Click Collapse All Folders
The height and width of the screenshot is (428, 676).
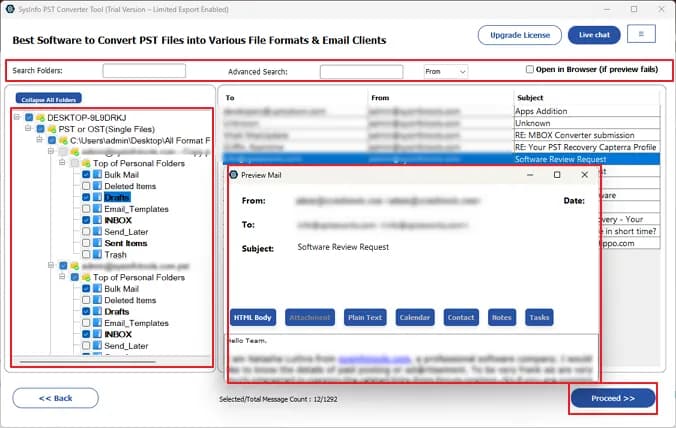49,99
